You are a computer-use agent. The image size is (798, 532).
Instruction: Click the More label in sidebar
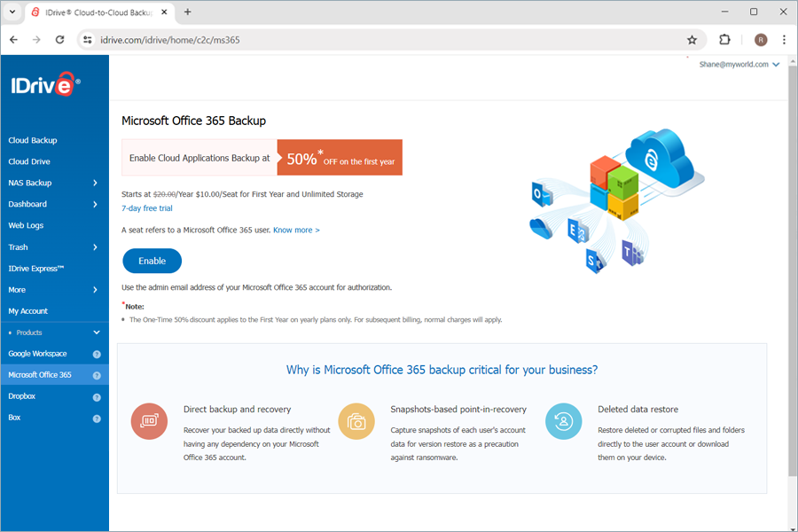click(17, 290)
